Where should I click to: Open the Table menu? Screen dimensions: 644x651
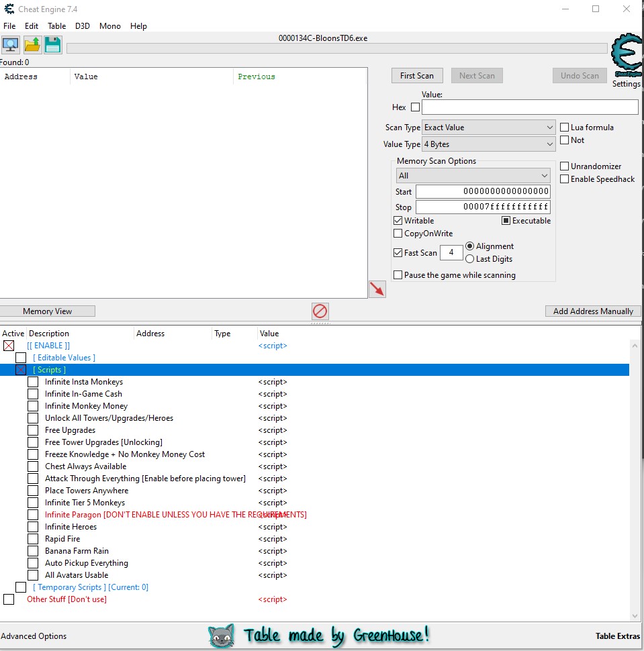57,26
